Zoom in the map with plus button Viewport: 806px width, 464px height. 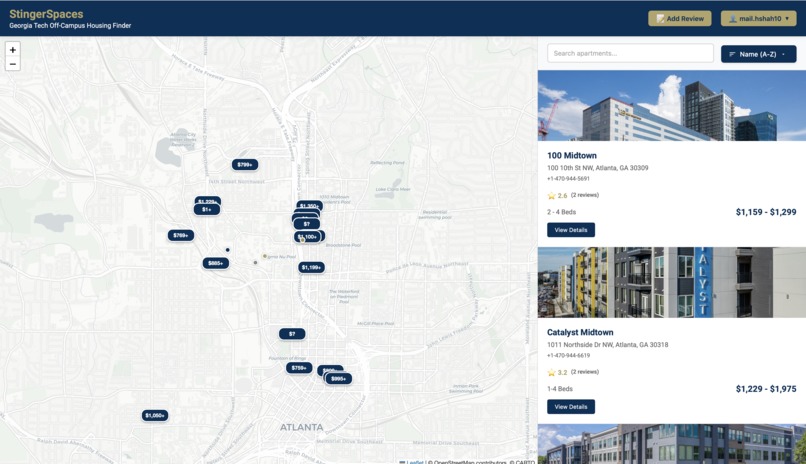point(13,50)
